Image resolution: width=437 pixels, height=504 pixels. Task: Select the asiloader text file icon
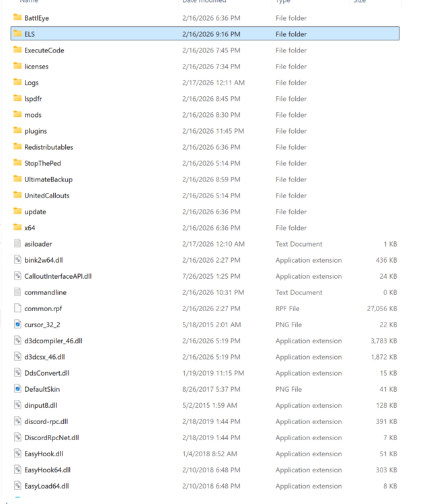(x=17, y=243)
